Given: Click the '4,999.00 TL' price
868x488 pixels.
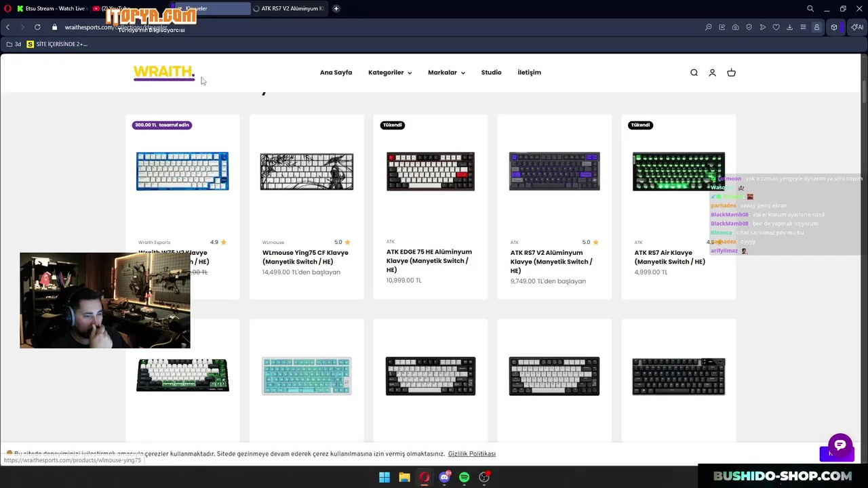Looking at the screenshot, I should [x=651, y=272].
